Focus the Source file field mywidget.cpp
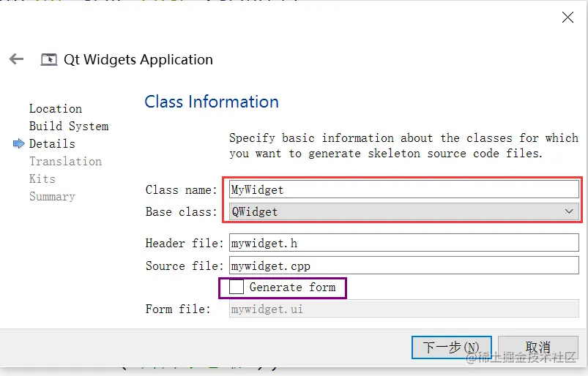Screen dimensions: 588x376 coord(404,266)
